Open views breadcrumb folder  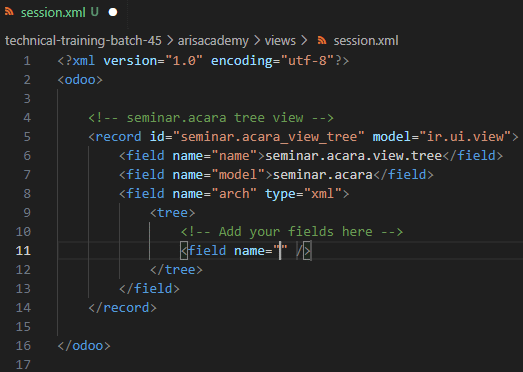(x=280, y=41)
